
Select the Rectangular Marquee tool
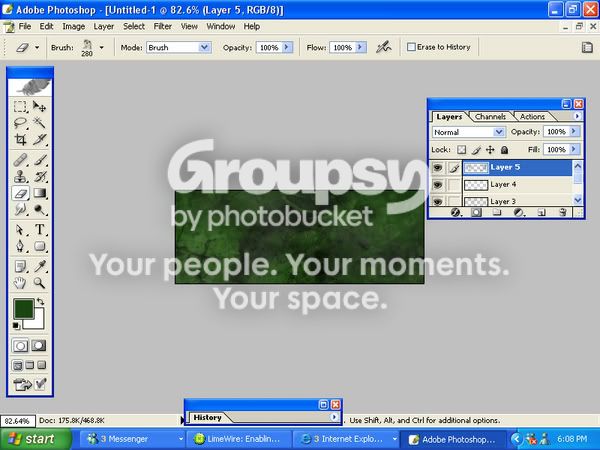tap(20, 106)
